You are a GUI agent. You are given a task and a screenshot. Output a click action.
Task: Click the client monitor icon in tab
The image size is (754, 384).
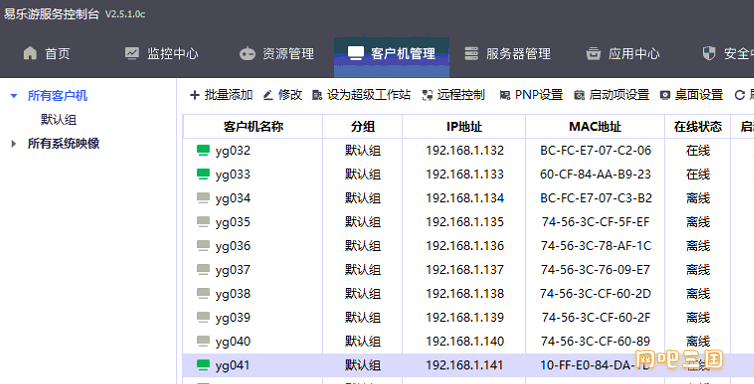tap(355, 53)
